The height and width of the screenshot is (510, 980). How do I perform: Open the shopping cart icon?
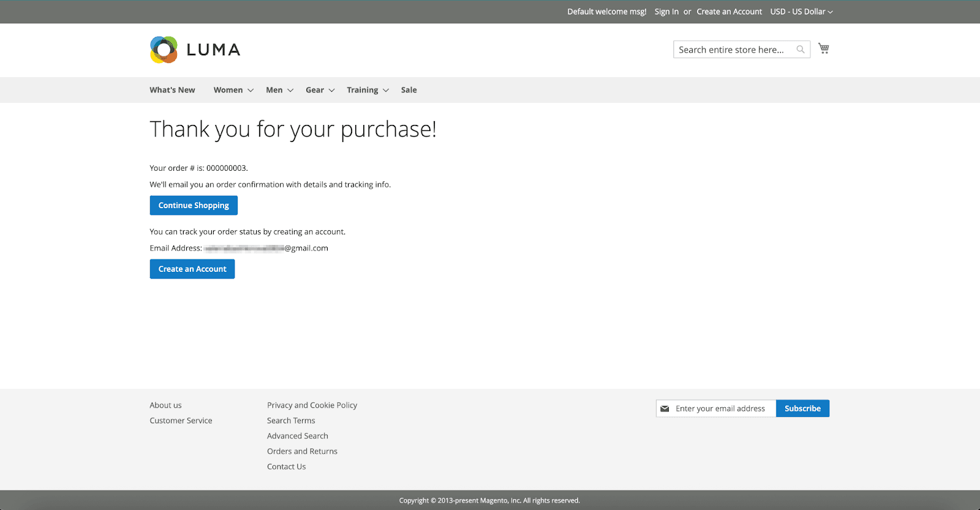(x=824, y=48)
